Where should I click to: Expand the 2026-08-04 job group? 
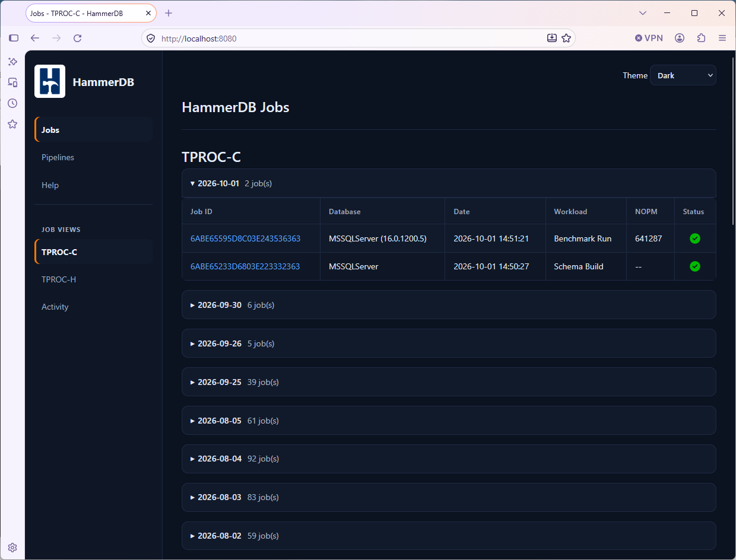tap(449, 459)
